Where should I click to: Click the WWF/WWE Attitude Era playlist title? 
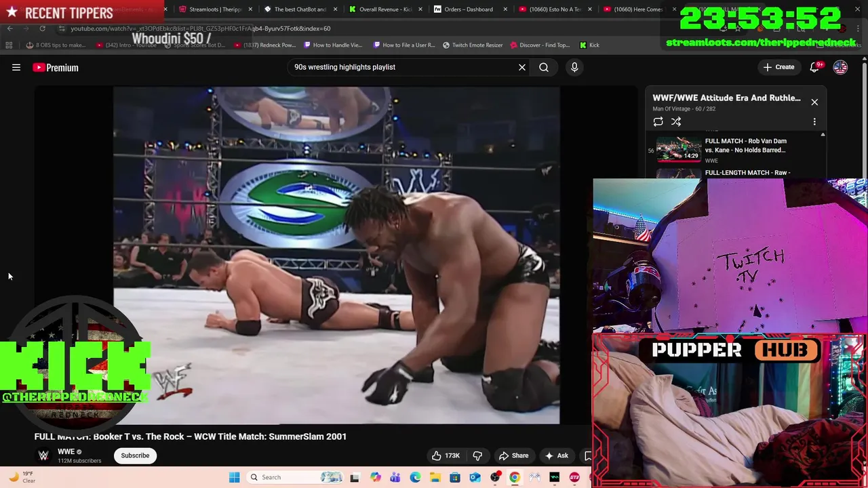(x=726, y=98)
